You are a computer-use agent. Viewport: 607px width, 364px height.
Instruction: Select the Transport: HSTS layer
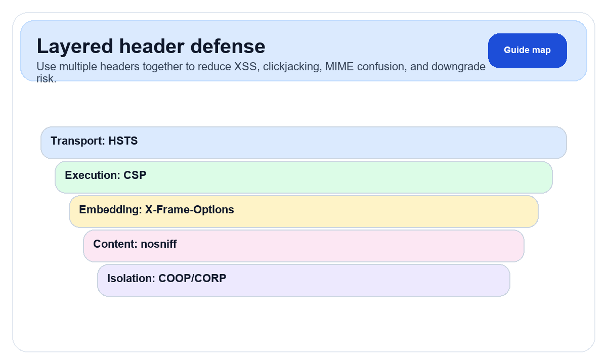tap(303, 143)
